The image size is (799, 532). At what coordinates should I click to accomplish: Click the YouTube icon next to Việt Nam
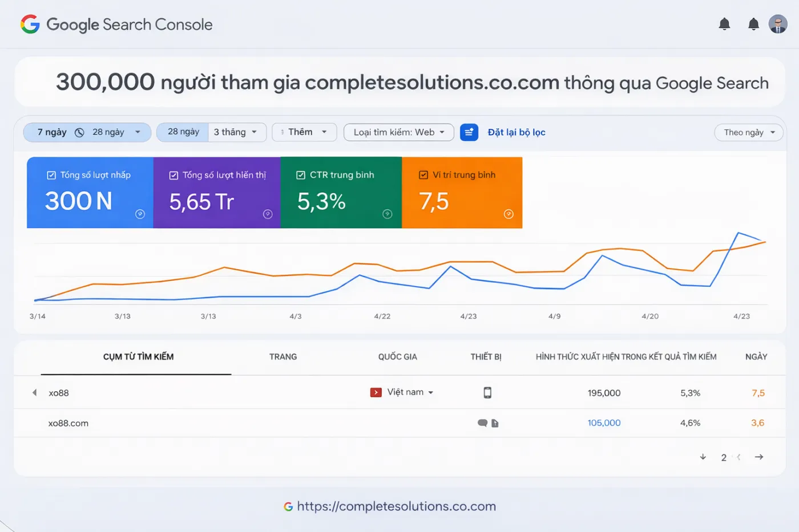(376, 392)
